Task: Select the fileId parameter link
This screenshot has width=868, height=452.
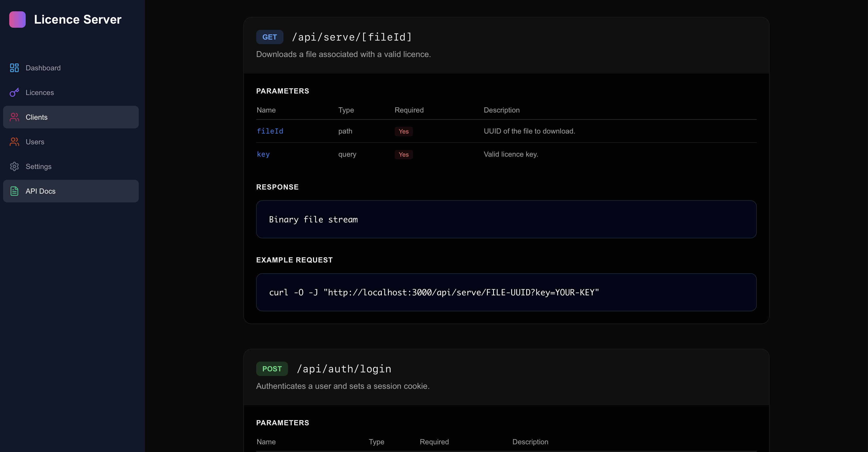Action: click(x=270, y=131)
